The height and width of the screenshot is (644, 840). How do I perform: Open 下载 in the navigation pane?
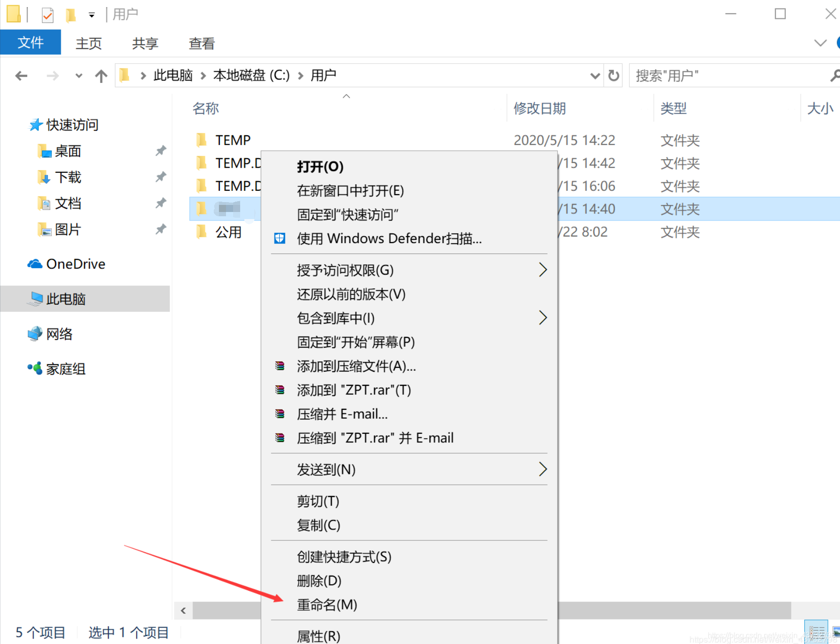pyautogui.click(x=59, y=177)
